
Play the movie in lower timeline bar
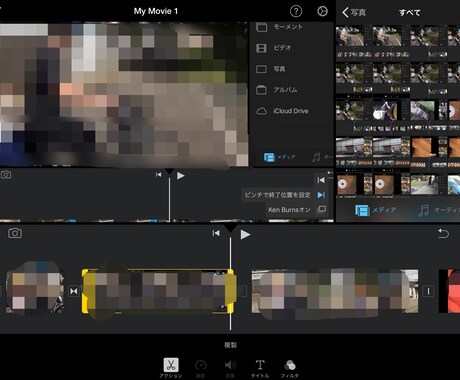pyautogui.click(x=245, y=235)
